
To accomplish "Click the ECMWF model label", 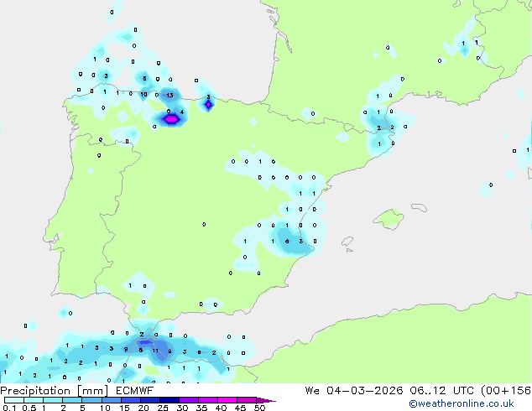I will click(135, 391).
